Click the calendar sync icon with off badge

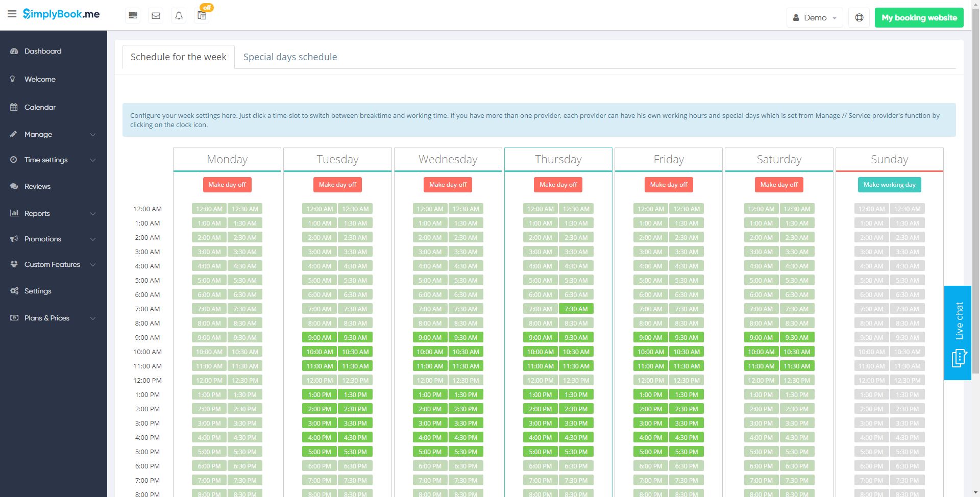pyautogui.click(x=202, y=15)
